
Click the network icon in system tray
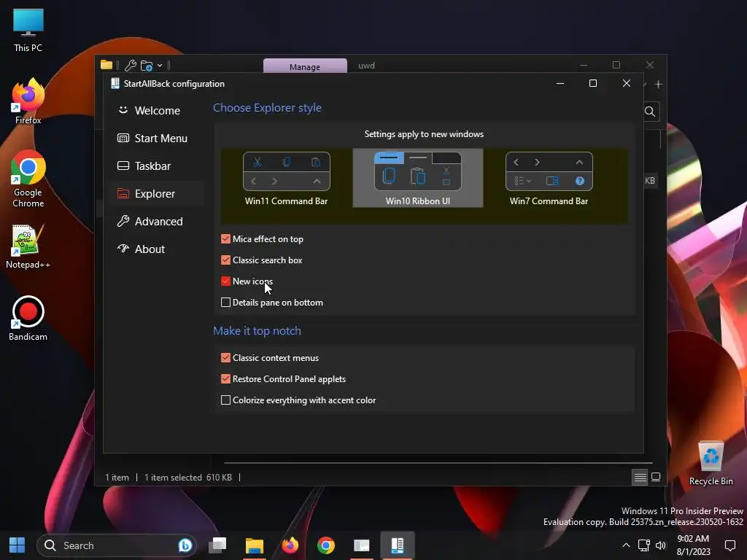644,545
